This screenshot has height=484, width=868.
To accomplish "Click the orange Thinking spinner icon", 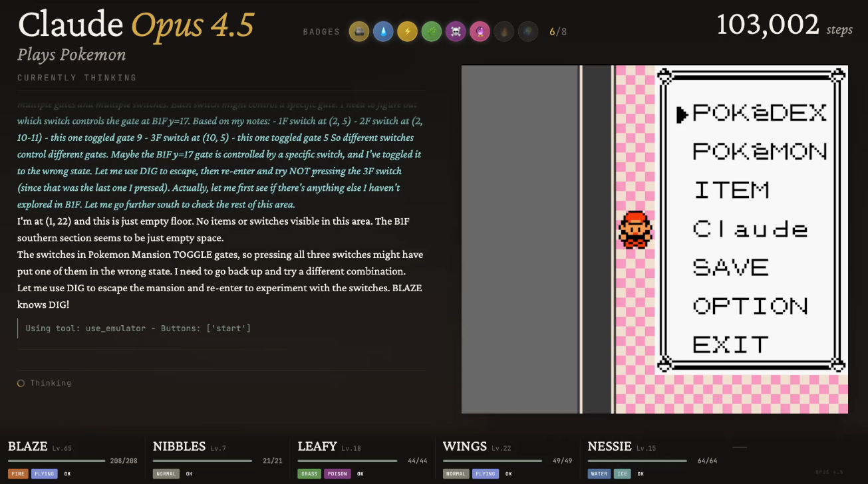I will (21, 383).
